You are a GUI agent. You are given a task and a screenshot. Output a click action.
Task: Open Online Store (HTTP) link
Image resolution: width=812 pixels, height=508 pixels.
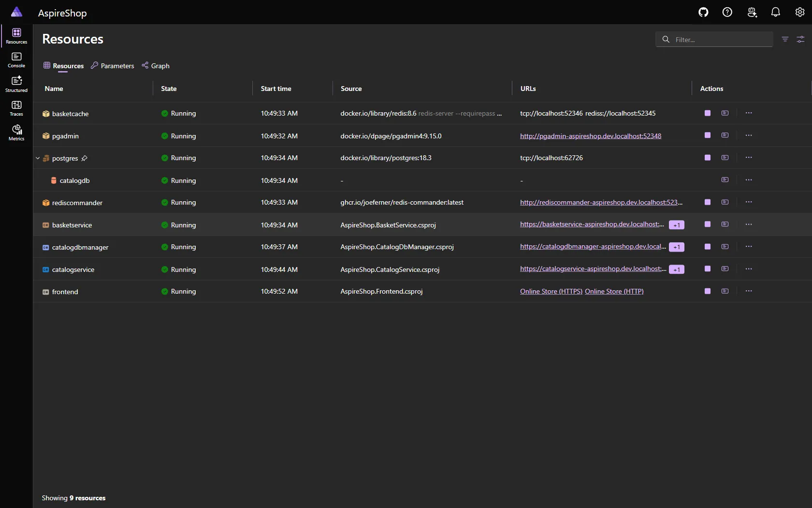click(614, 291)
